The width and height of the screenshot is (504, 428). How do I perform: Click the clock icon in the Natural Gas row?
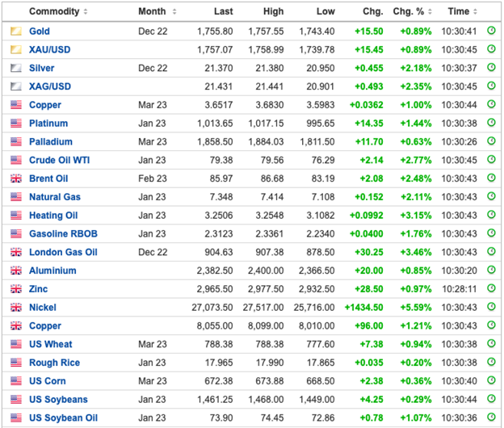coord(491,196)
